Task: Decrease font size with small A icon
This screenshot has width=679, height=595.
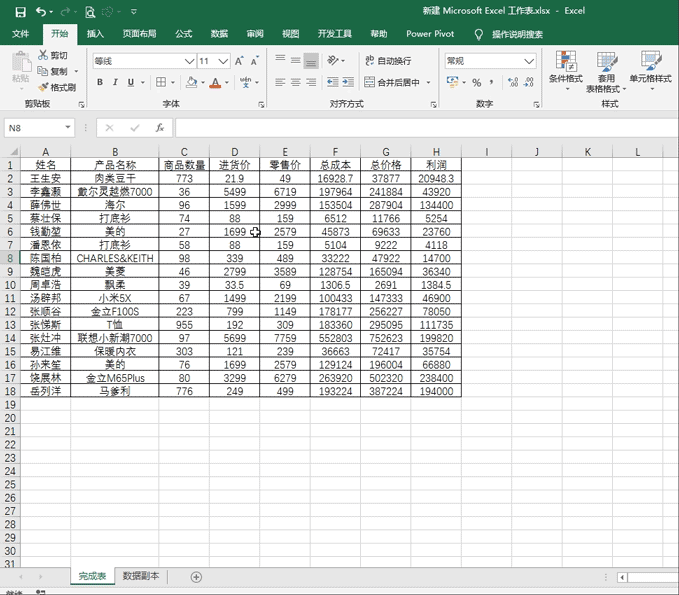Action: pos(255,61)
